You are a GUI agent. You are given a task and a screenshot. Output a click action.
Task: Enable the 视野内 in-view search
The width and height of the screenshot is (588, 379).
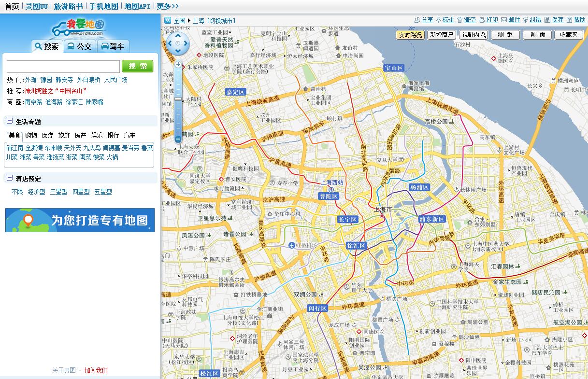[x=473, y=35]
